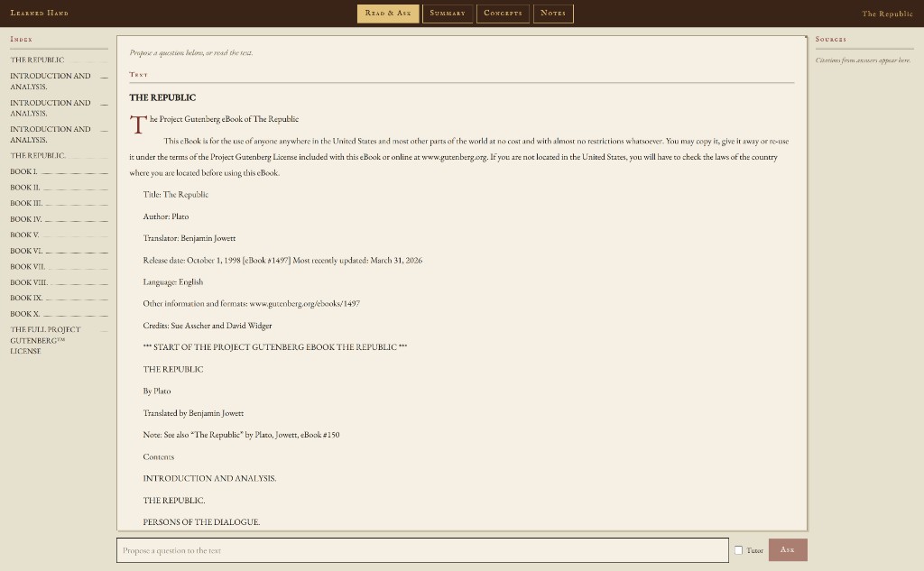Viewport: 924px width, 571px height.
Task: Enable the Tutor checkbox
Action: (738, 549)
